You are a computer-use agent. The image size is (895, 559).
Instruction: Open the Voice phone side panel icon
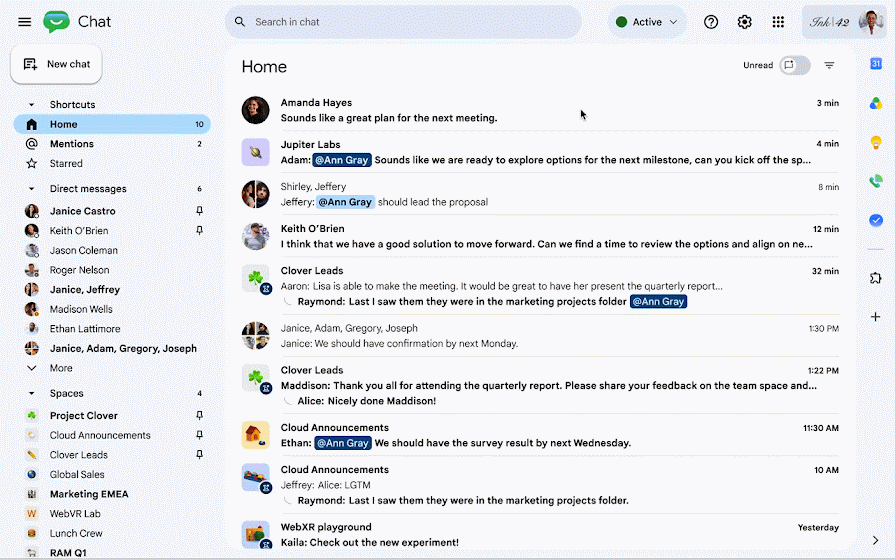point(876,181)
